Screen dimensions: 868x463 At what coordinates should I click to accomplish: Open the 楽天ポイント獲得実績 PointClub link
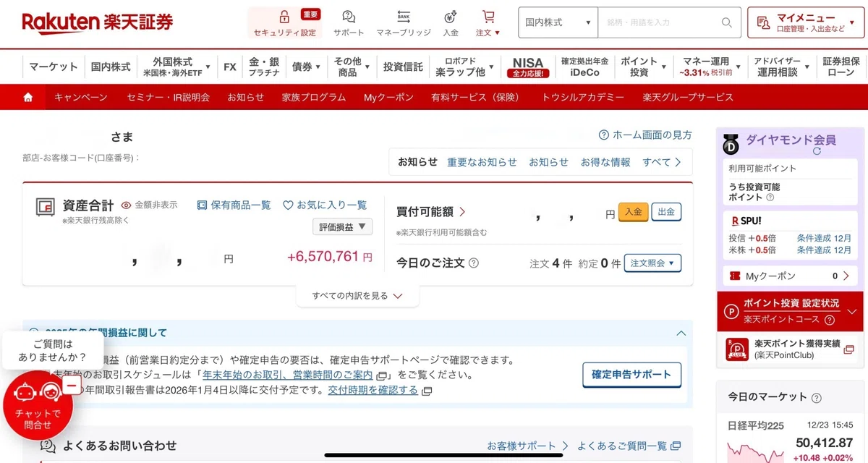(790, 349)
